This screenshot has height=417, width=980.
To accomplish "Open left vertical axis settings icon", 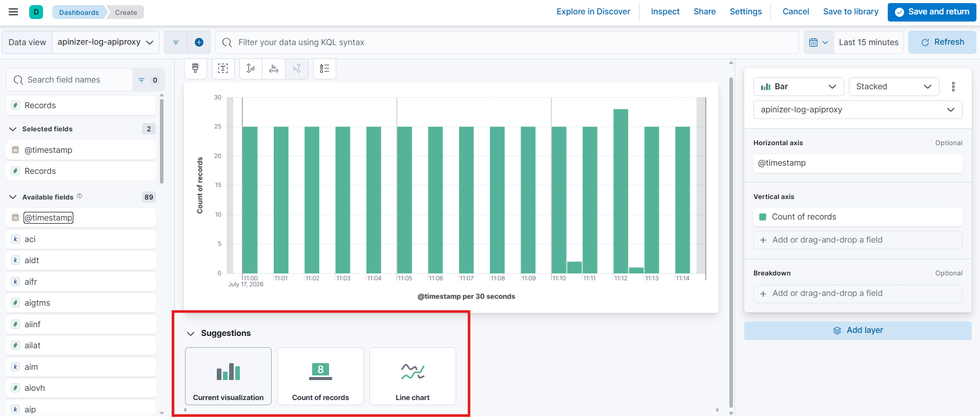I will coord(251,68).
